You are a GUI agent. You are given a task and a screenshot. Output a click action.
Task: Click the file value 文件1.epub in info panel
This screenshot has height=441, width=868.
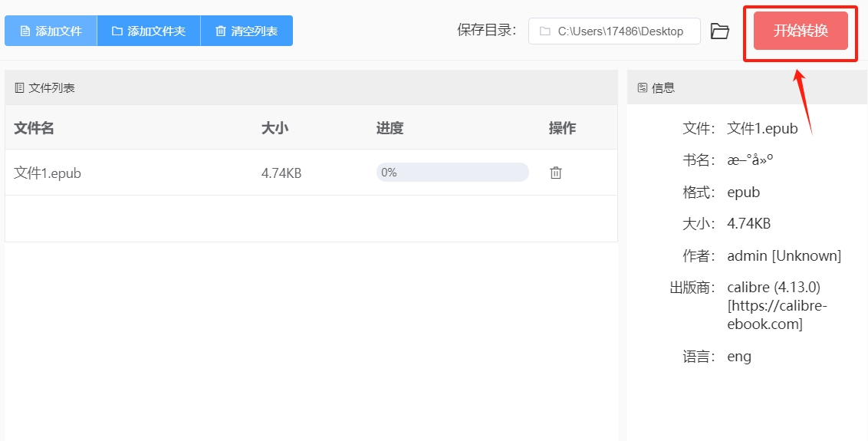coord(762,129)
